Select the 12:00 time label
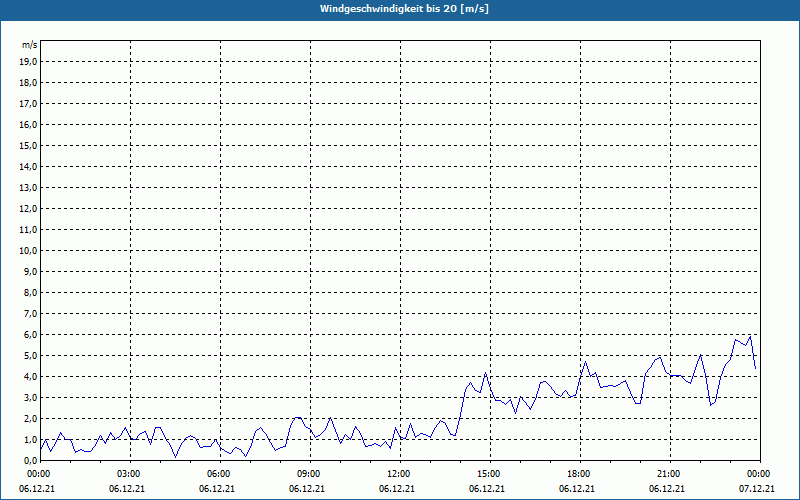 [x=399, y=473]
